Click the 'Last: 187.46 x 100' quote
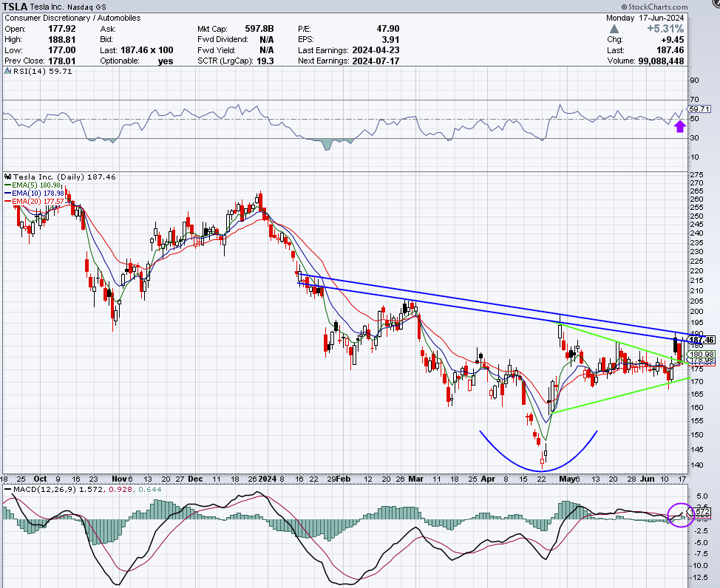Screen dimensions: 720x588 coord(137,50)
